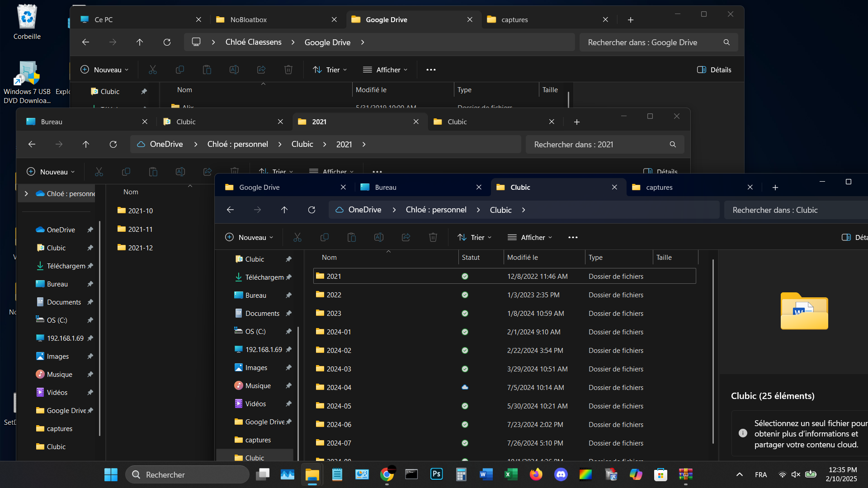
Task: Toggle the cloud sync status on folder 2024-04
Action: click(x=465, y=387)
